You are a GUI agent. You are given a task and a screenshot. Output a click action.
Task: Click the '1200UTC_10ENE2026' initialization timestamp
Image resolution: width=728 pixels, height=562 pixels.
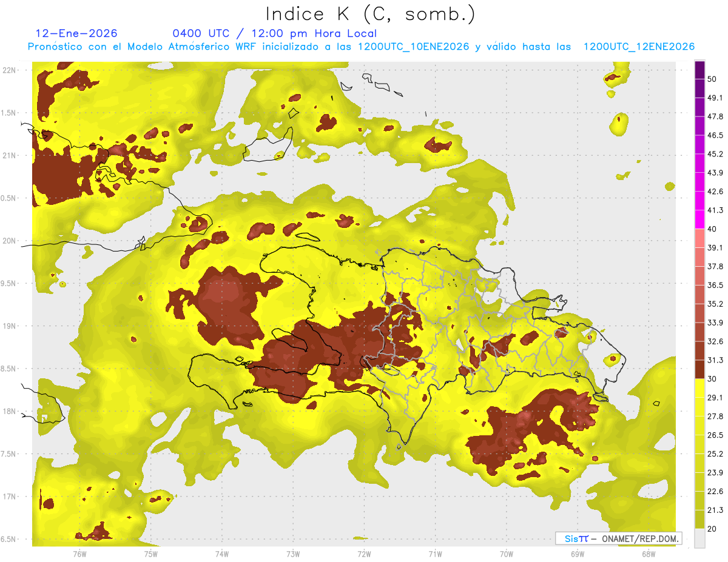[x=414, y=47]
